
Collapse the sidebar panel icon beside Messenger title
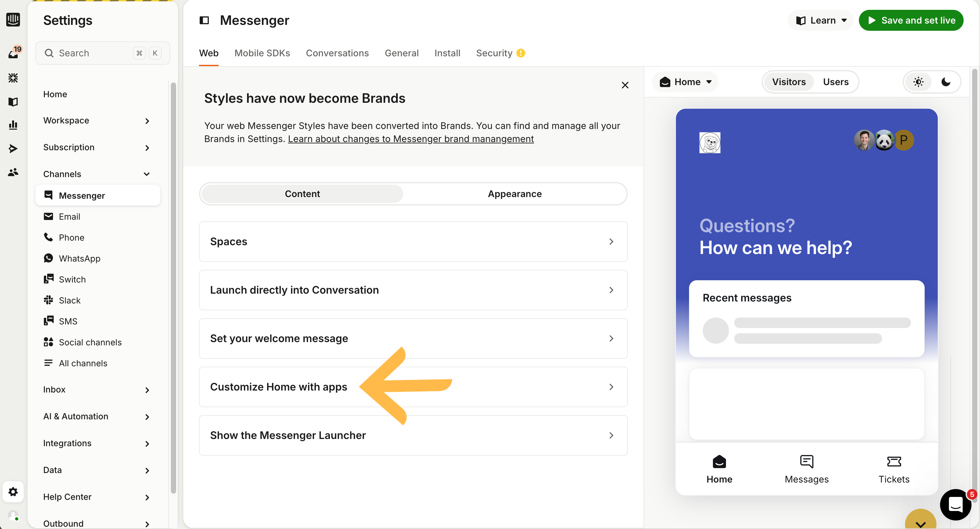(x=204, y=20)
